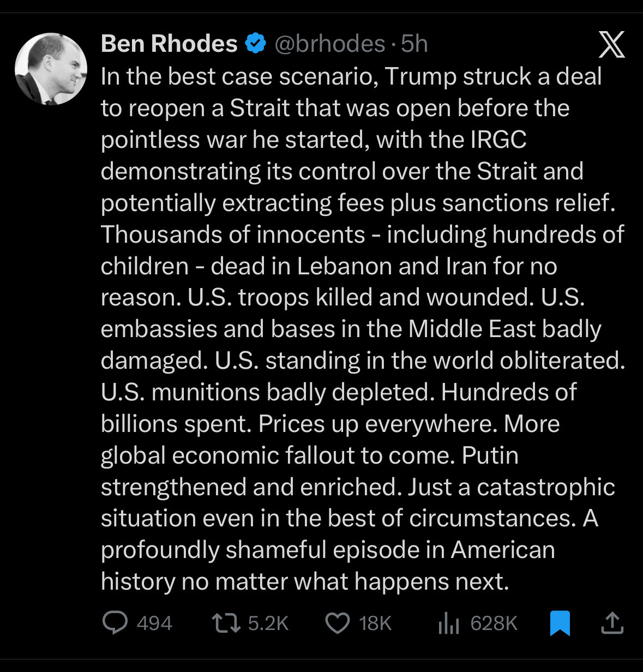The width and height of the screenshot is (643, 672).
Task: Open the @brhodes handle link
Action: point(329,44)
